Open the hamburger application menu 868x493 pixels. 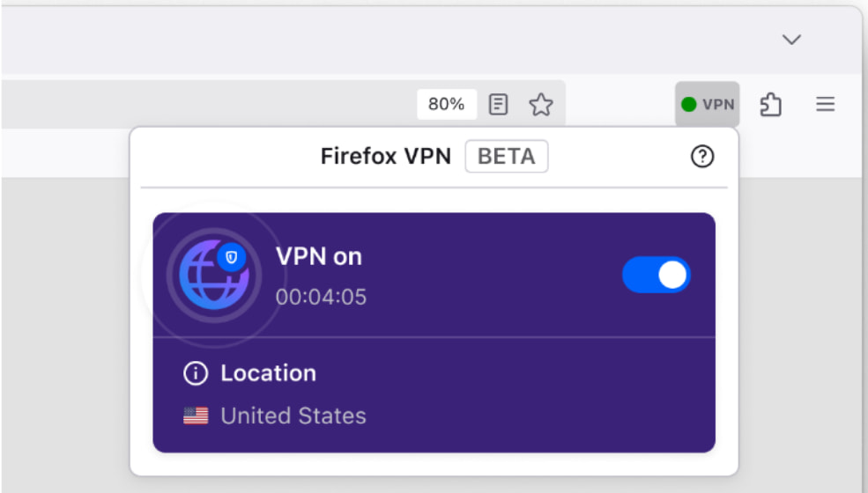825,105
